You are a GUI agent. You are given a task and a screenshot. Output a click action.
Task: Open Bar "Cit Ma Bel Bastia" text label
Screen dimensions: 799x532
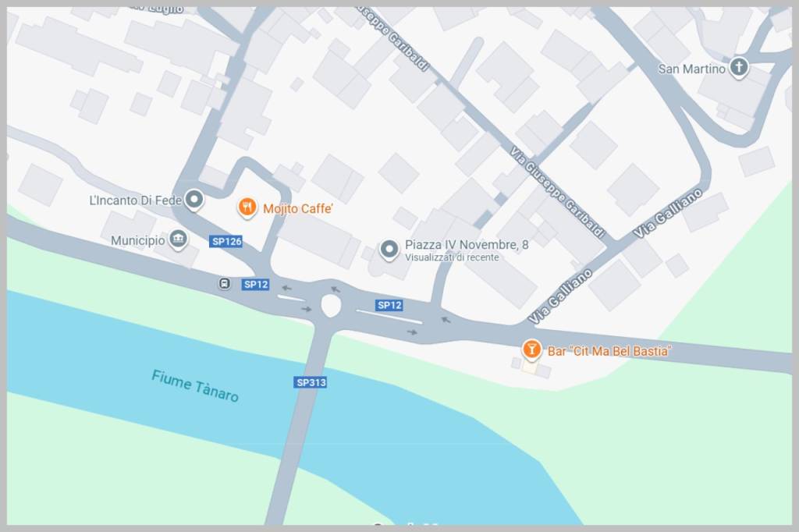[609, 351]
